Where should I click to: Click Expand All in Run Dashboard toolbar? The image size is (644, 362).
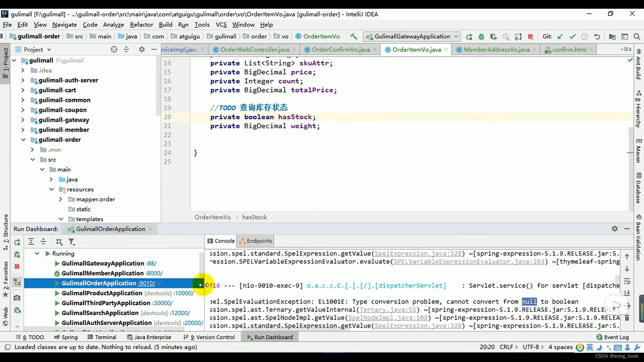pyautogui.click(x=31, y=242)
